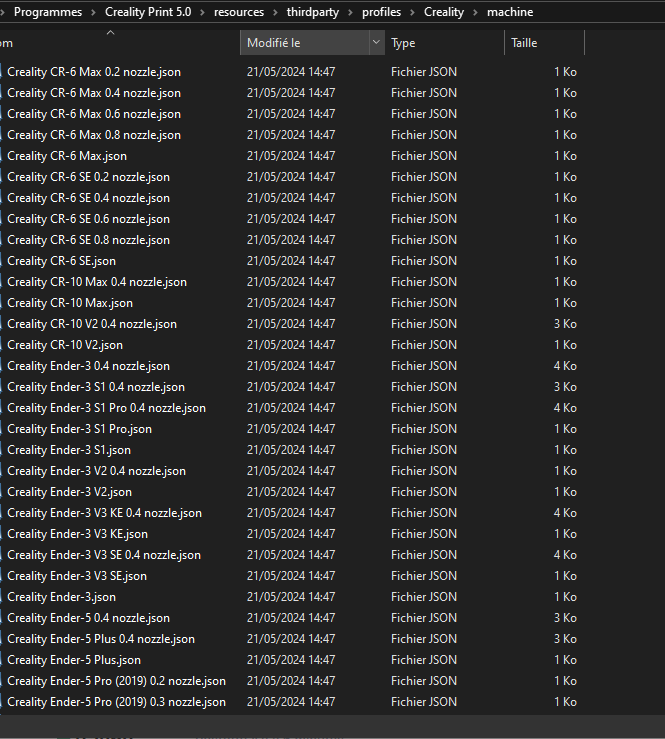Select Creality Ender-5 Pro (2019) 0.2 nozzle.json

click(116, 681)
